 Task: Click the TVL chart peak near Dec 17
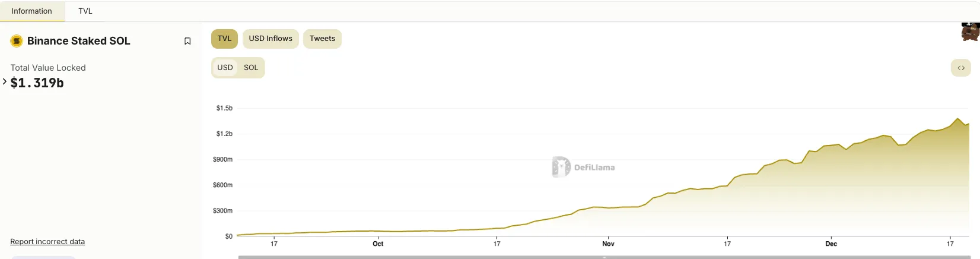tap(957, 119)
